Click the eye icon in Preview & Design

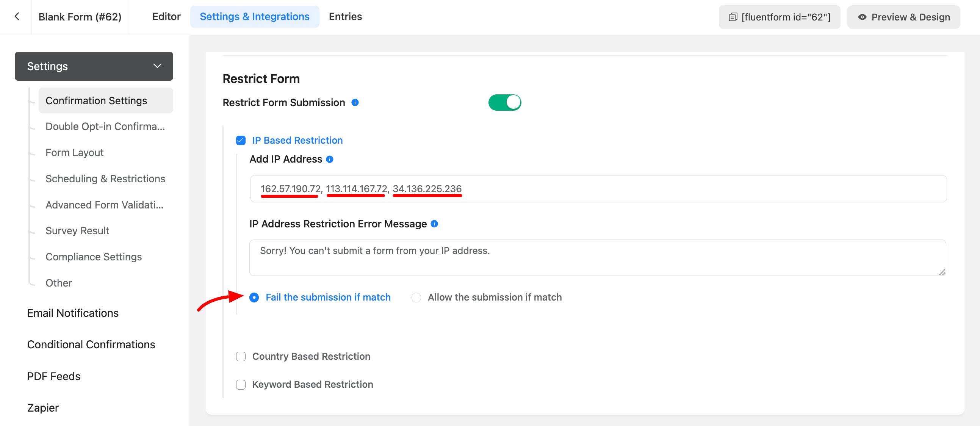coord(862,17)
